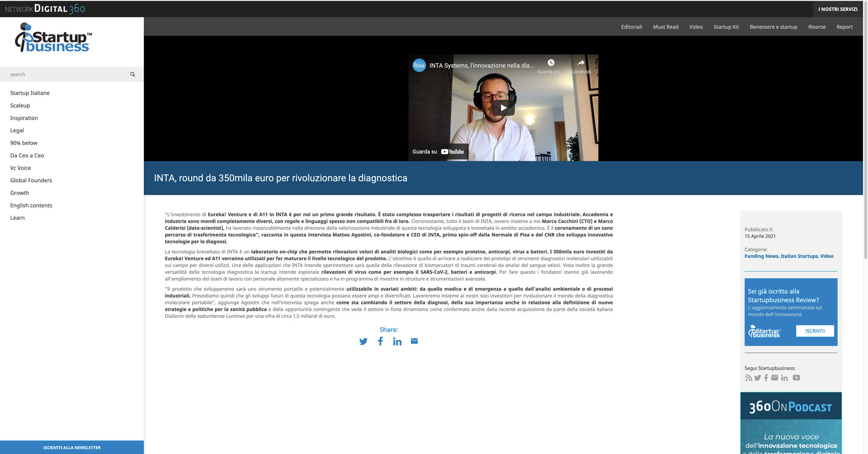Go to Vc Voice section
Screen dimensions: 868x454
point(20,168)
